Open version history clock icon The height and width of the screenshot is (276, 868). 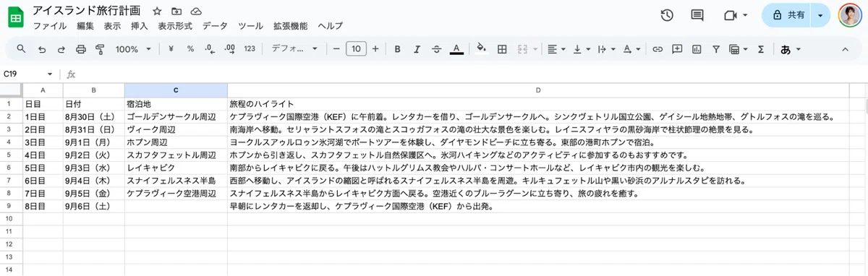667,15
